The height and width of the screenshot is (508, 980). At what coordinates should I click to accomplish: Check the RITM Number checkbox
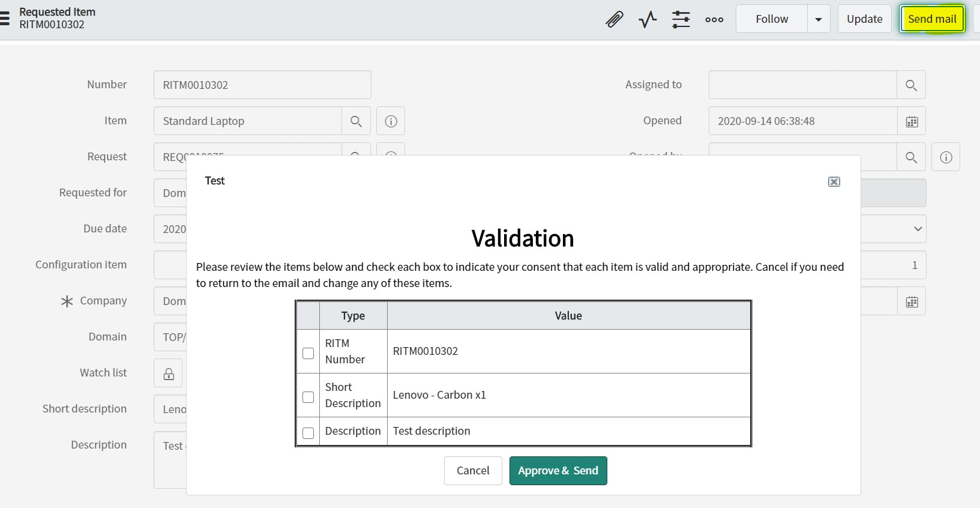pyautogui.click(x=308, y=353)
